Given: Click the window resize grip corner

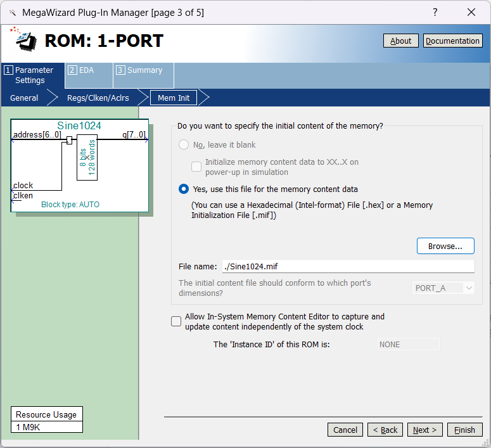Looking at the screenshot, I should point(485,442).
